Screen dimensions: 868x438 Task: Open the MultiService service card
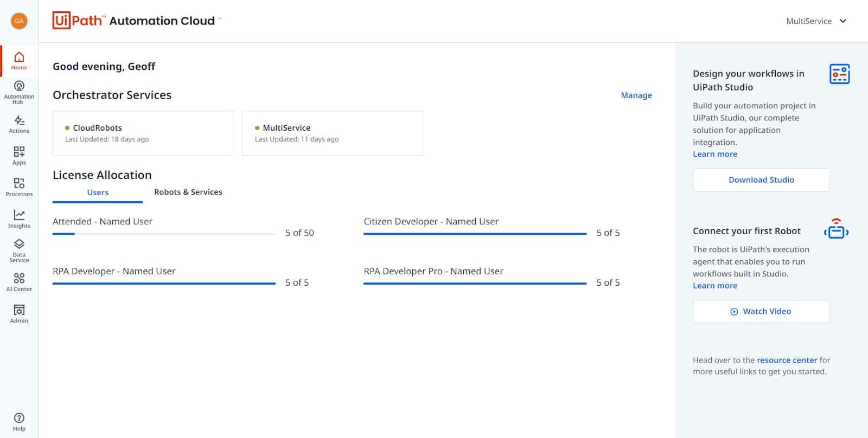(x=333, y=133)
